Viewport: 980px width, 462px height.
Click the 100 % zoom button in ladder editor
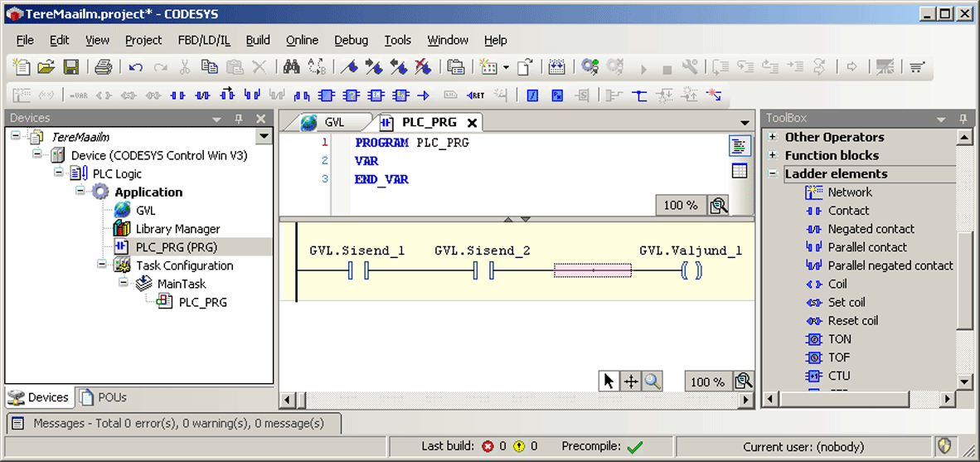click(x=708, y=382)
